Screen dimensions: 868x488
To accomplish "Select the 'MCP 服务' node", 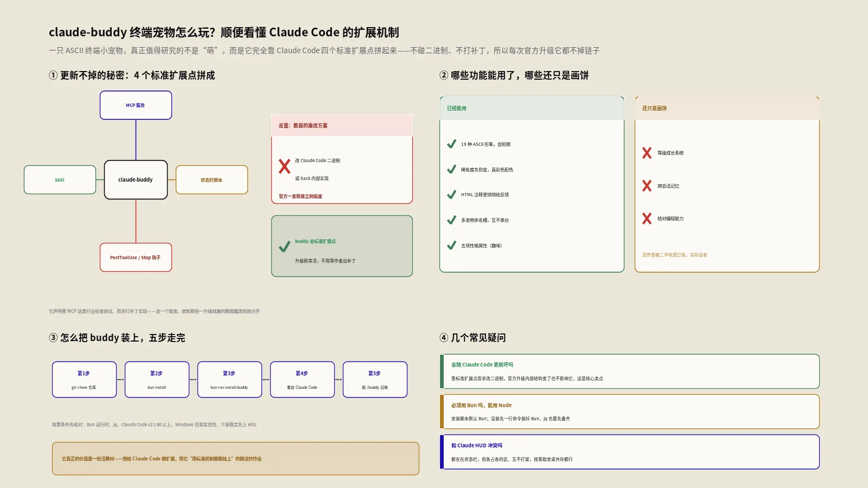I will click(136, 105).
